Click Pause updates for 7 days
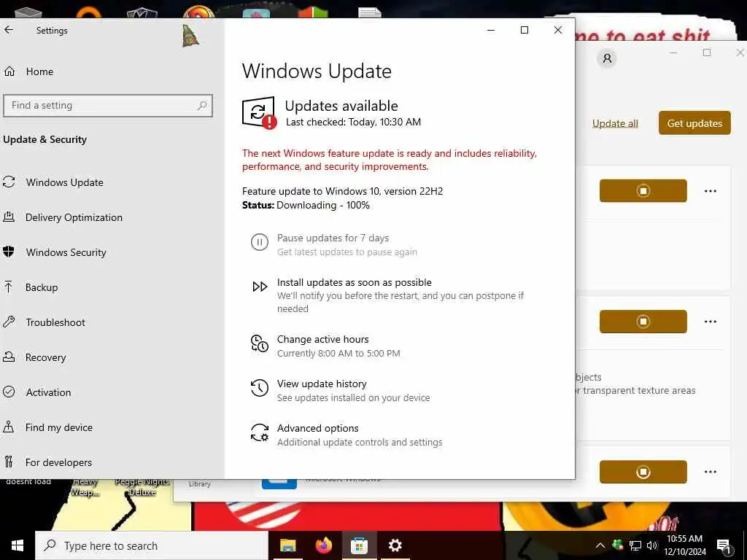The height and width of the screenshot is (560, 747). 333,238
